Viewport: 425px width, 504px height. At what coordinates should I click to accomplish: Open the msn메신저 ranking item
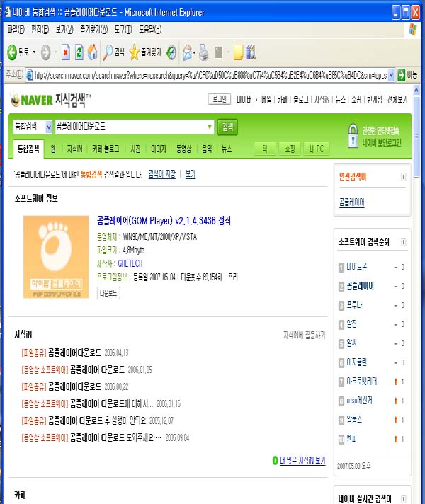(359, 401)
